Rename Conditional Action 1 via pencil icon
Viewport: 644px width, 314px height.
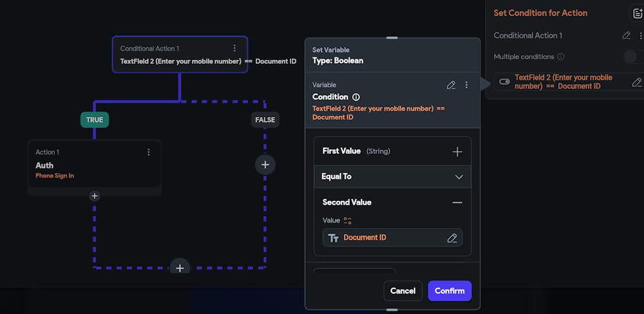pos(627,36)
